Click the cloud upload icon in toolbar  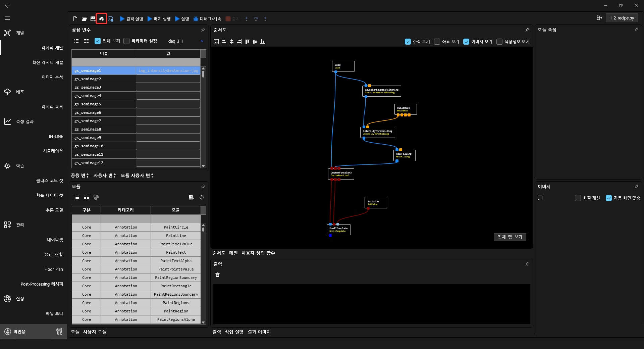102,19
